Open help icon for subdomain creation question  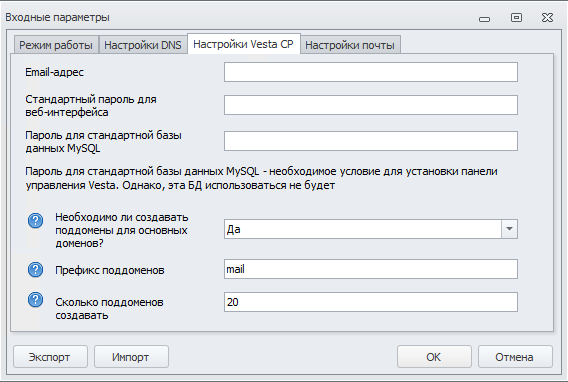pos(36,221)
